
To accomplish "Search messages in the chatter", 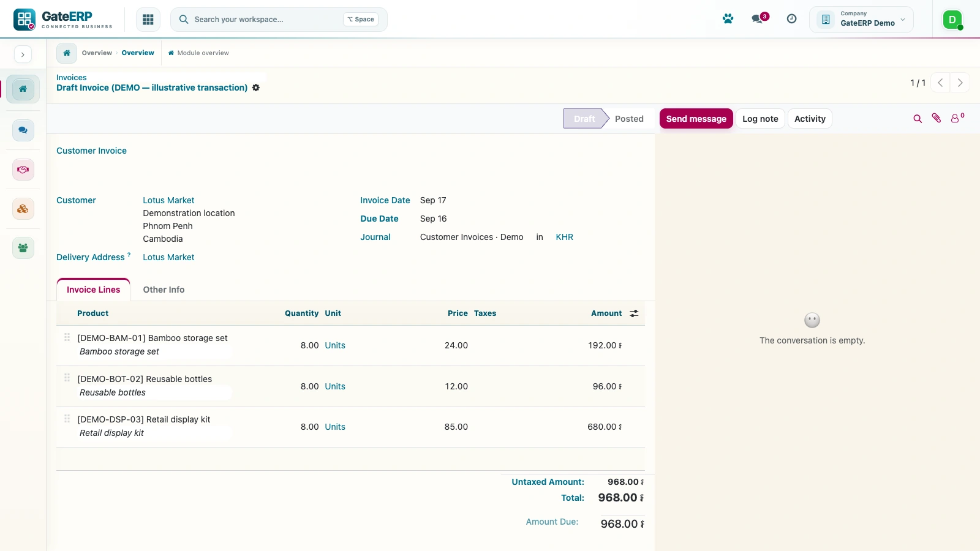I will coord(918,119).
